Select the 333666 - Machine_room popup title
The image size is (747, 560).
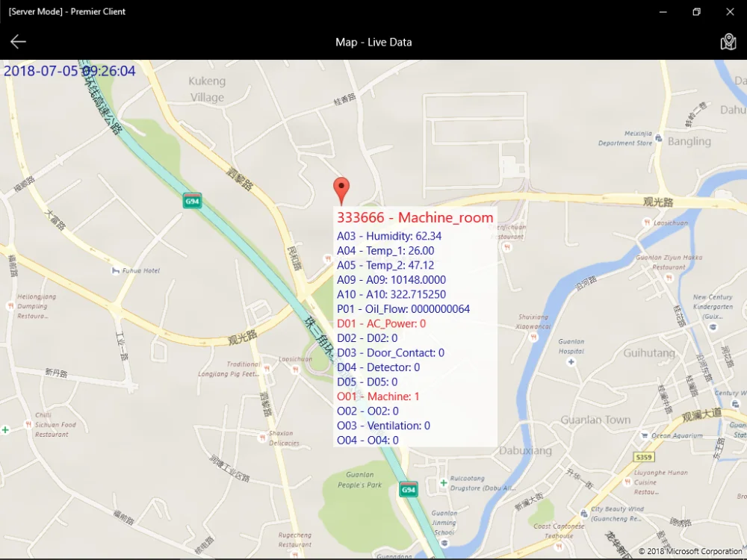coord(415,217)
